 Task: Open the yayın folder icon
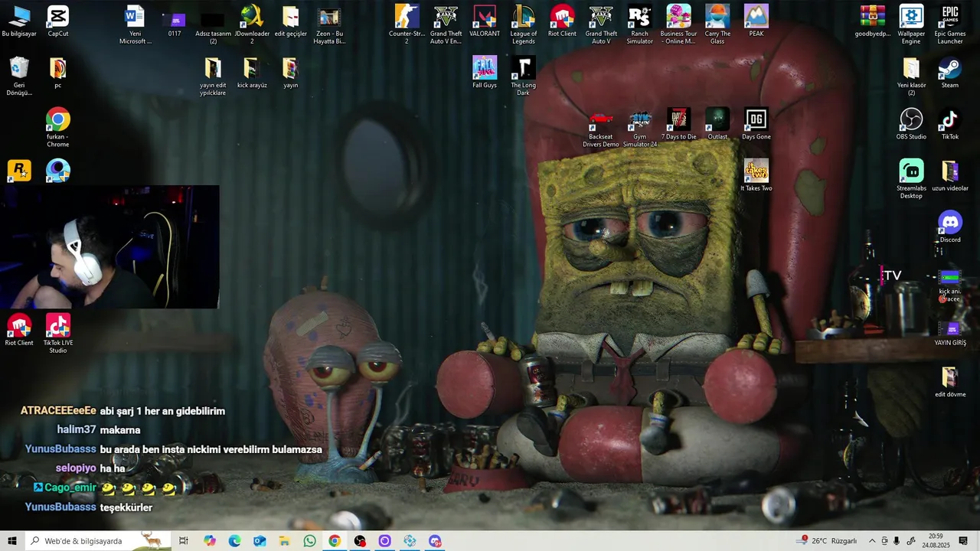click(290, 73)
